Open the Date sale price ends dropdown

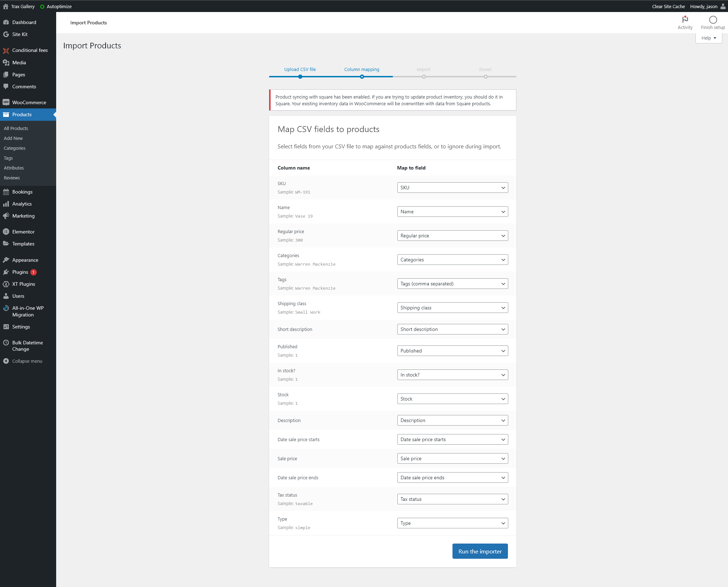[x=452, y=478]
